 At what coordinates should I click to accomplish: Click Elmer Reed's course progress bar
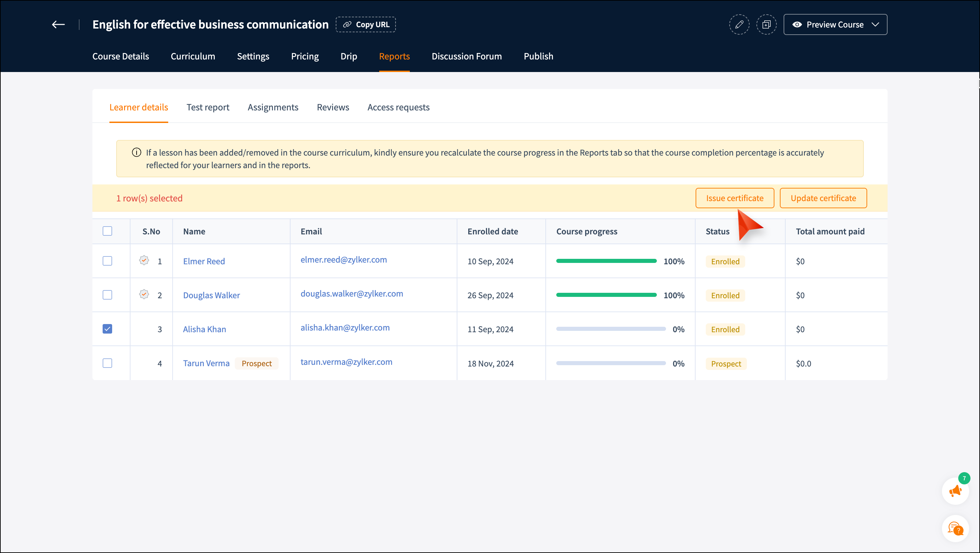click(606, 261)
